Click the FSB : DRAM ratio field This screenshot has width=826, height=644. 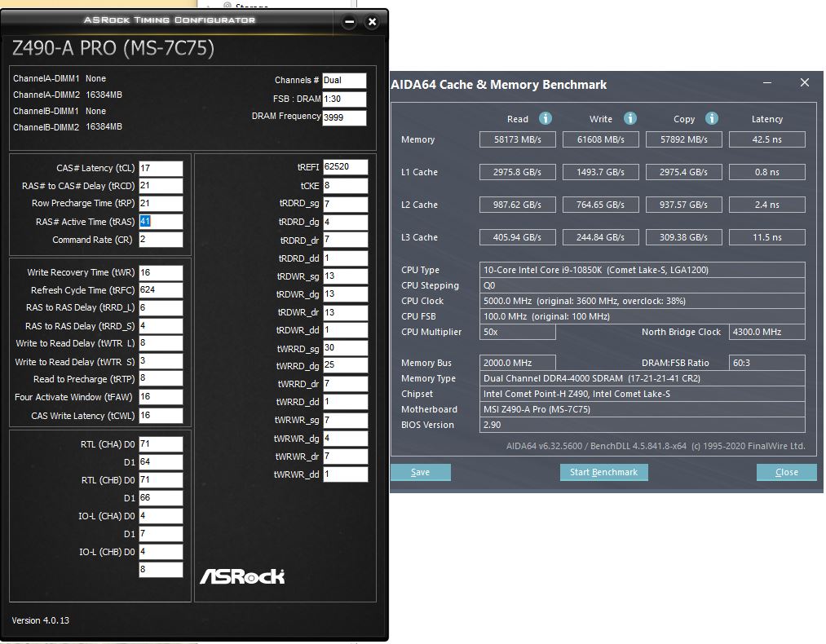[344, 99]
